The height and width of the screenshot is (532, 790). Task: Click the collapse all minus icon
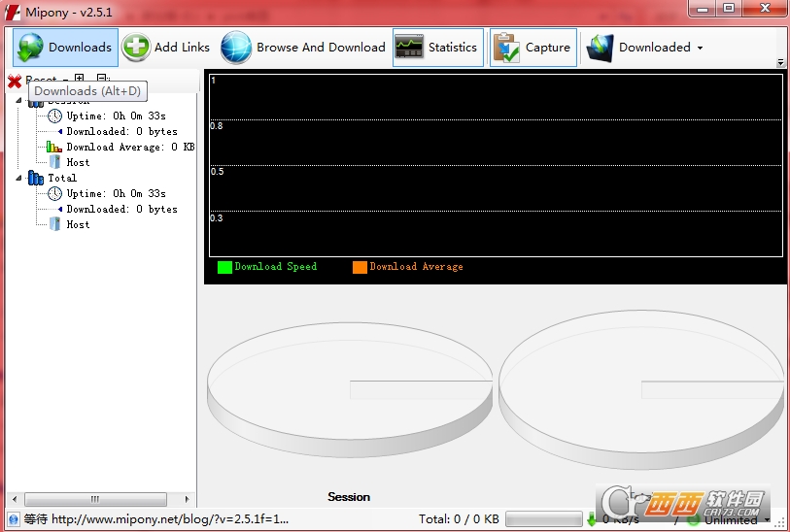tap(103, 79)
